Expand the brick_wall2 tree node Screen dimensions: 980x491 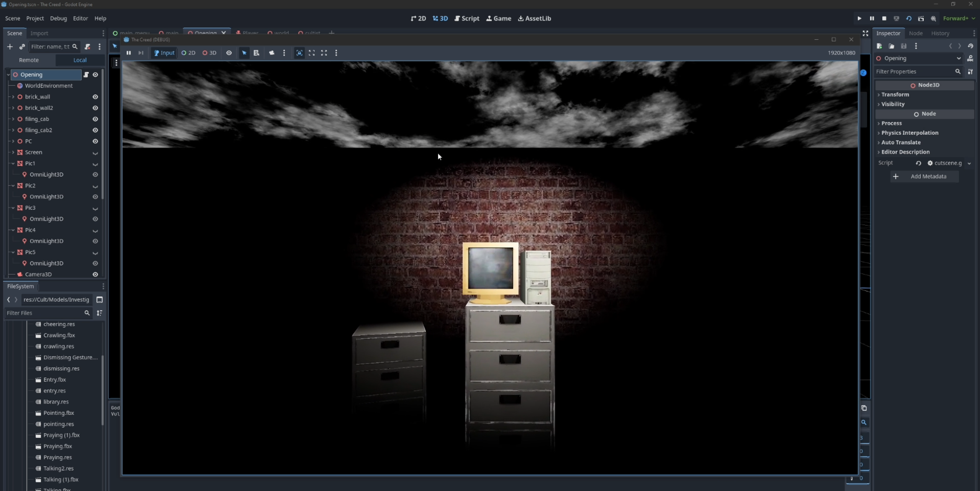[x=13, y=108]
